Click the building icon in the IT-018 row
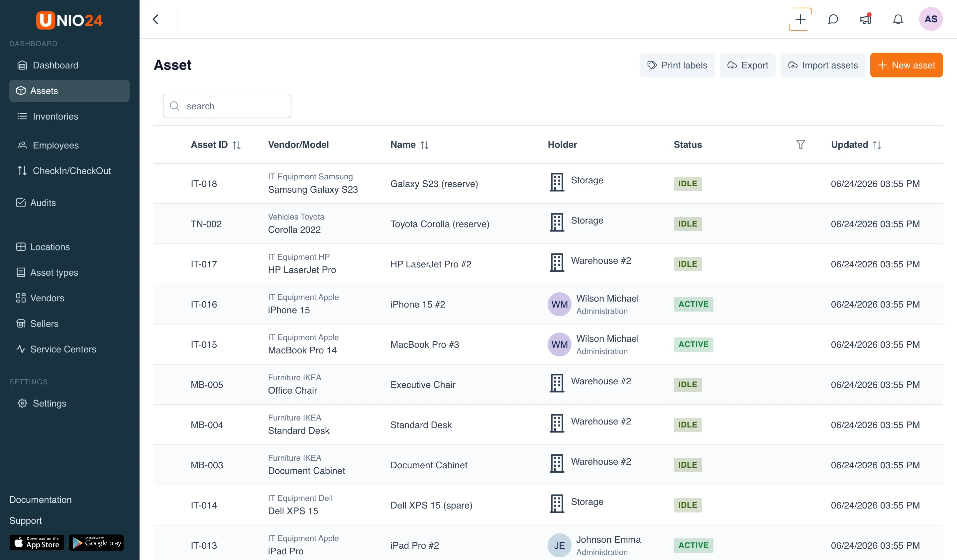The height and width of the screenshot is (560, 957). click(x=557, y=182)
